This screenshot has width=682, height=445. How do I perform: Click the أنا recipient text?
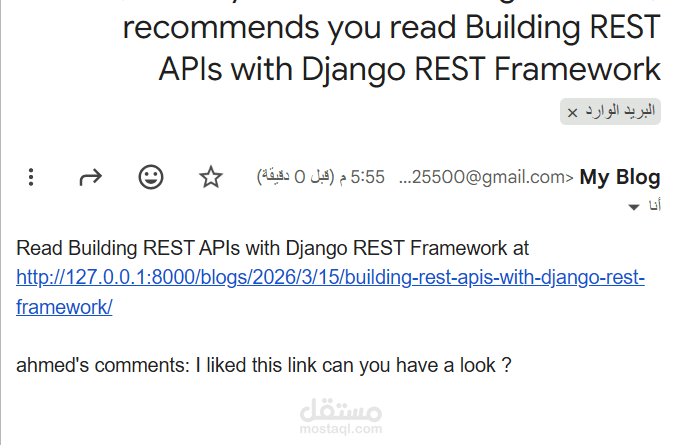point(655,205)
